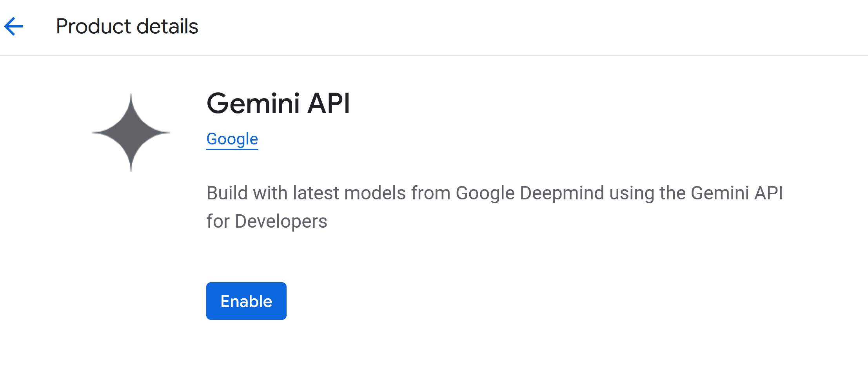
Task: Click the blue back arrow
Action: (x=14, y=27)
